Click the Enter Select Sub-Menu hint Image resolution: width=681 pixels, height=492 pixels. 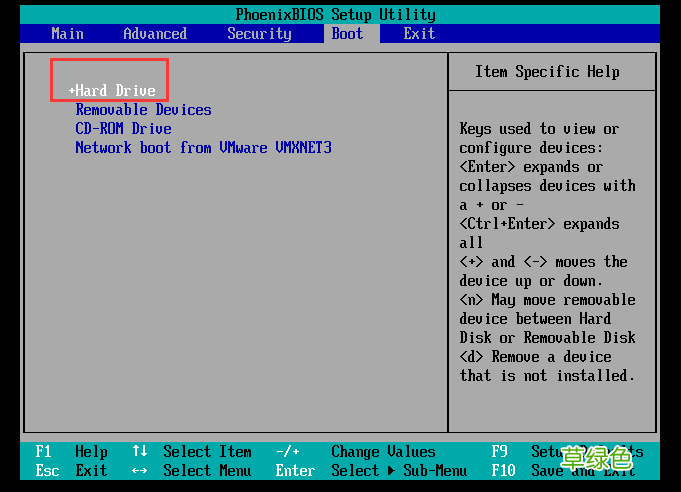[x=371, y=470]
